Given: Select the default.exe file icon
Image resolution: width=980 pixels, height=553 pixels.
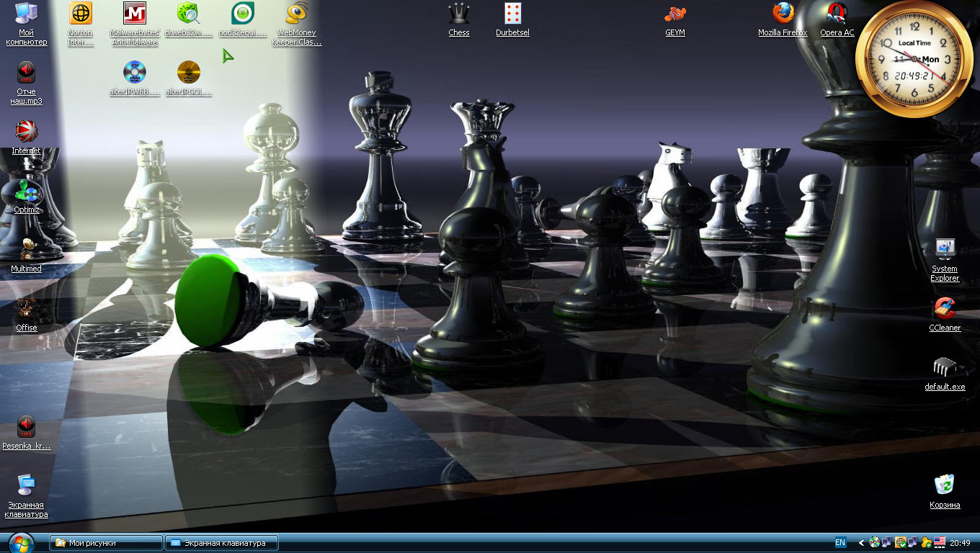Looking at the screenshot, I should coord(945,374).
